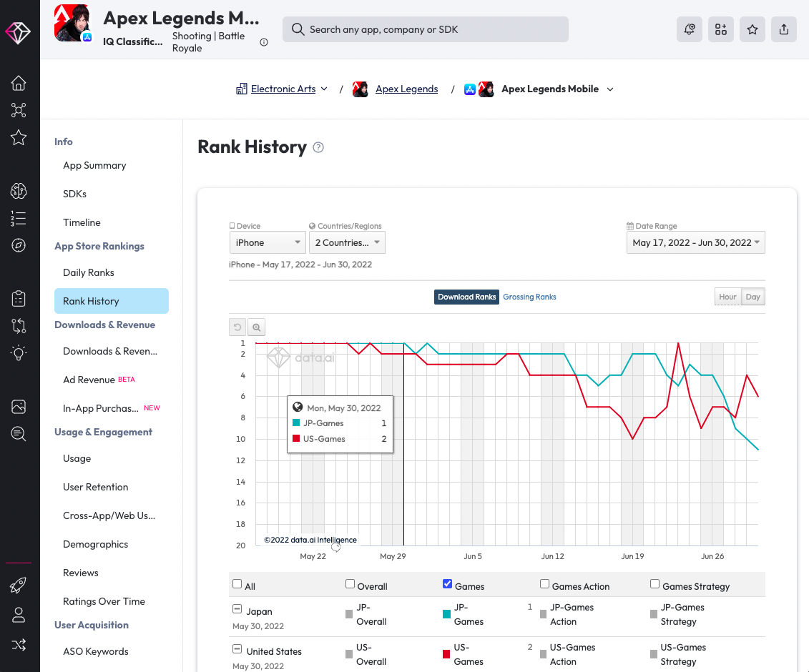Click the data.ai diamond logo in sidebar
Image resolution: width=809 pixels, height=672 pixels.
tap(18, 33)
